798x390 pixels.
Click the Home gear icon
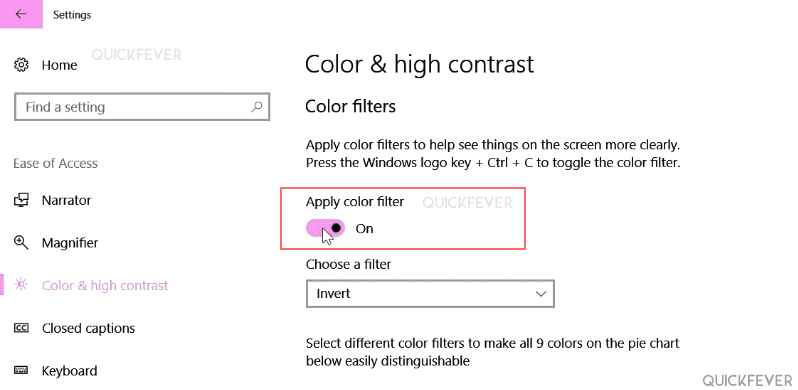coord(21,65)
